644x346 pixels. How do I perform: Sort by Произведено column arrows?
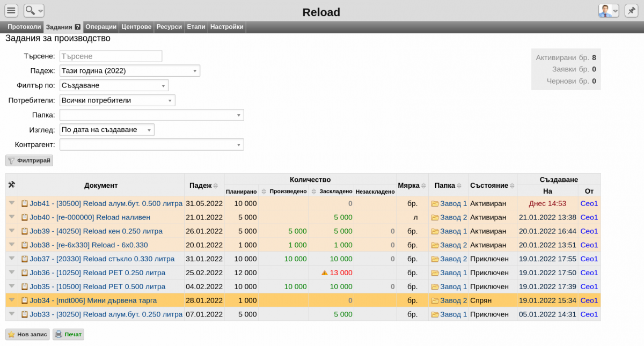coord(264,191)
